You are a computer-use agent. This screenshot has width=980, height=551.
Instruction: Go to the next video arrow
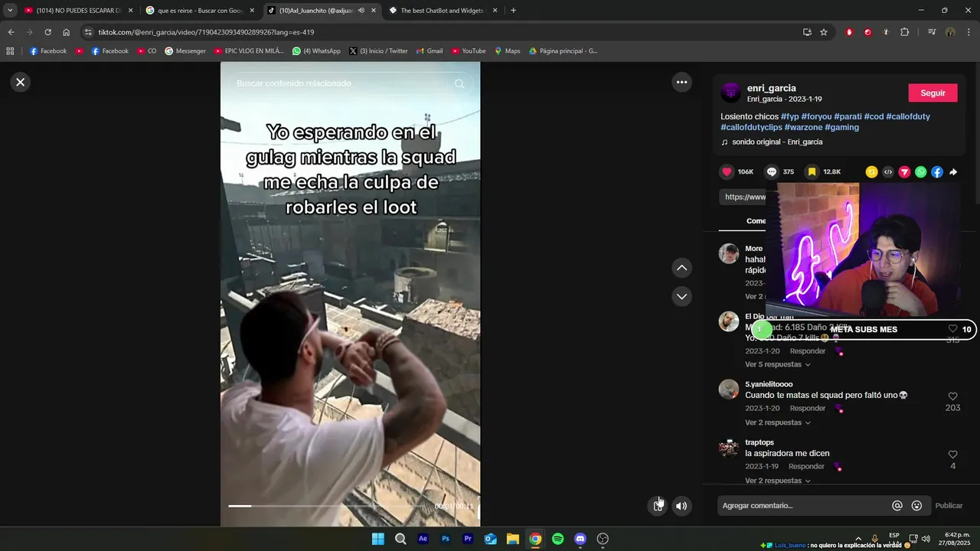681,296
